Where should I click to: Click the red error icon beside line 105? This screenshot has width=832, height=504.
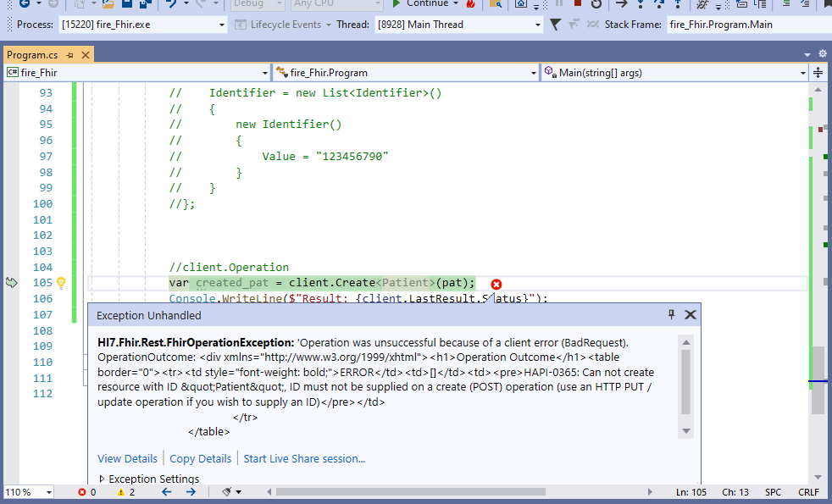(x=496, y=284)
